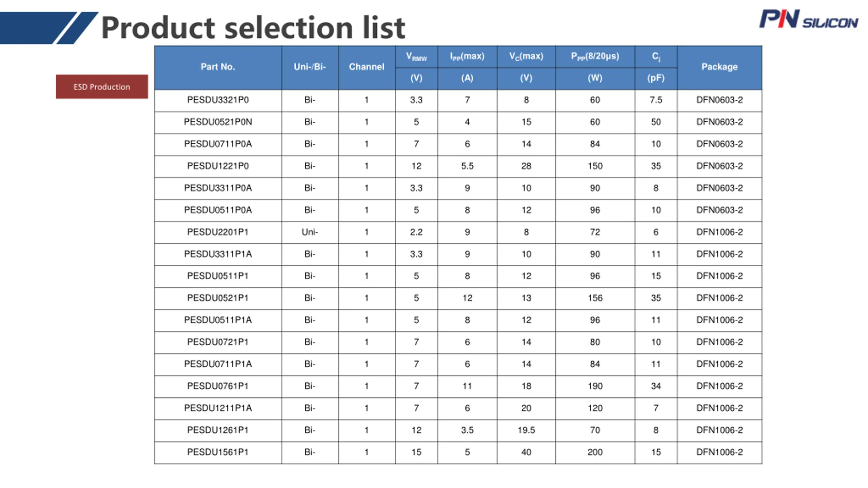
Task: Select the DFN0603-2 package in first row
Action: point(719,100)
